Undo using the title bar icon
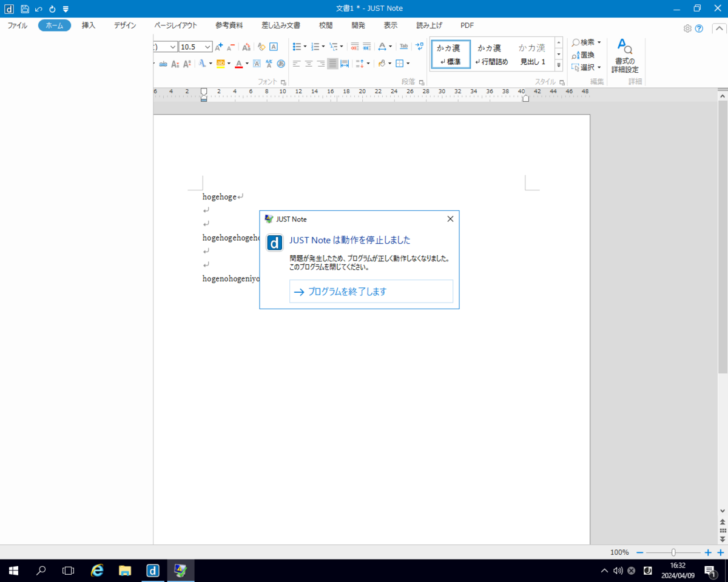 coord(38,8)
